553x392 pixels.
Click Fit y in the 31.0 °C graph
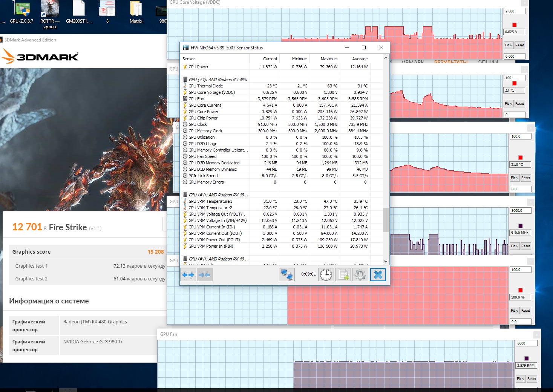tap(515, 178)
